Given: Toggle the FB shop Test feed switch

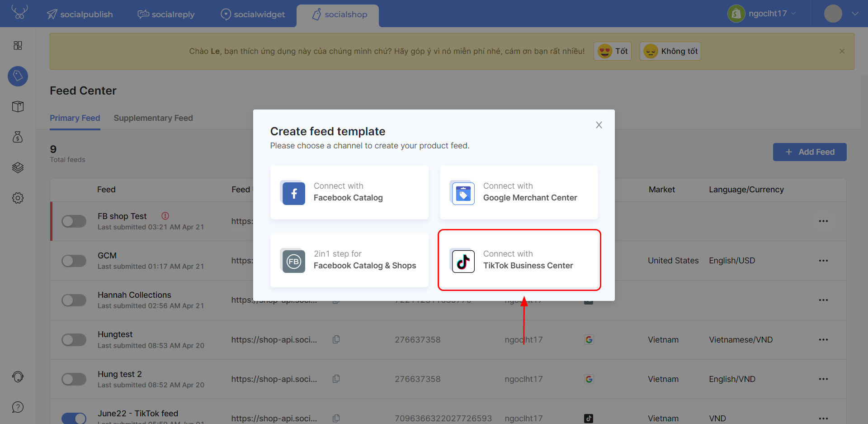Looking at the screenshot, I should coord(74,221).
